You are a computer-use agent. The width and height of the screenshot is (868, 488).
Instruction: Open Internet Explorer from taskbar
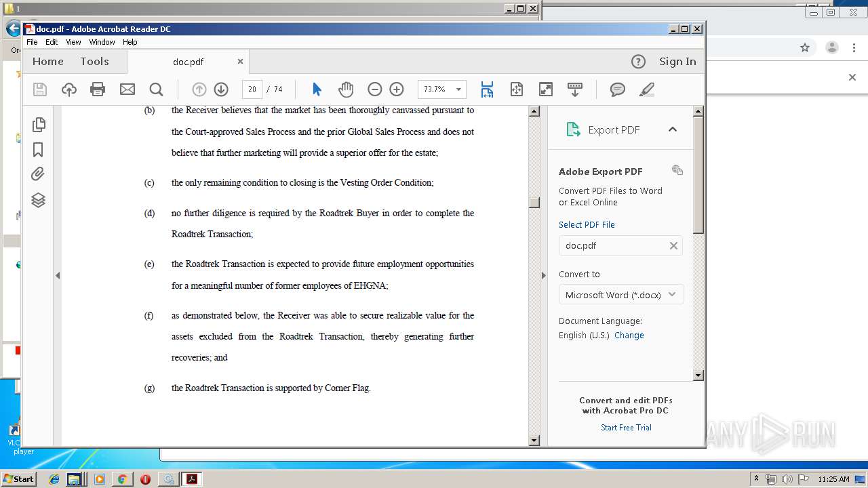(x=54, y=479)
